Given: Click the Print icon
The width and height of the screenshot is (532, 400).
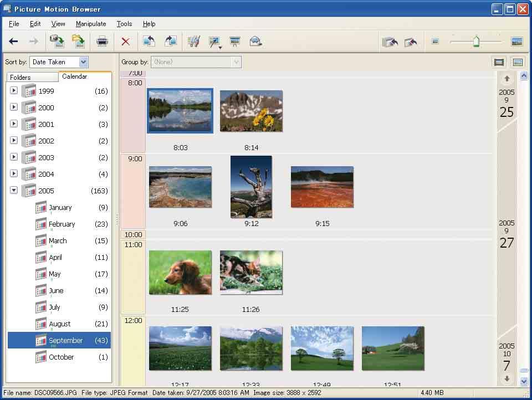Looking at the screenshot, I should (102, 42).
